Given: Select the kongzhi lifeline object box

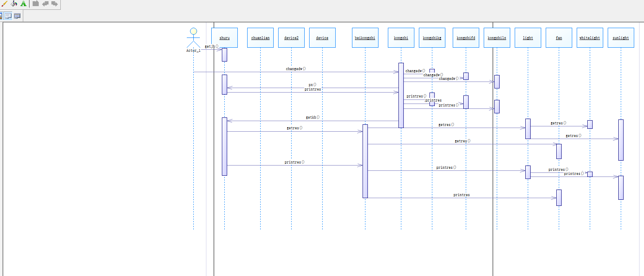Looking at the screenshot, I should pos(401,38).
